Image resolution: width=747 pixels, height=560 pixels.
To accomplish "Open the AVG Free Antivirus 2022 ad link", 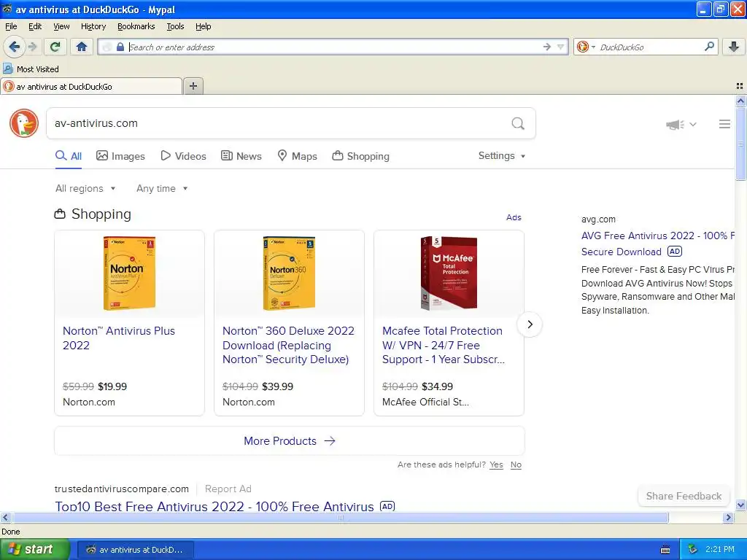I will point(657,244).
